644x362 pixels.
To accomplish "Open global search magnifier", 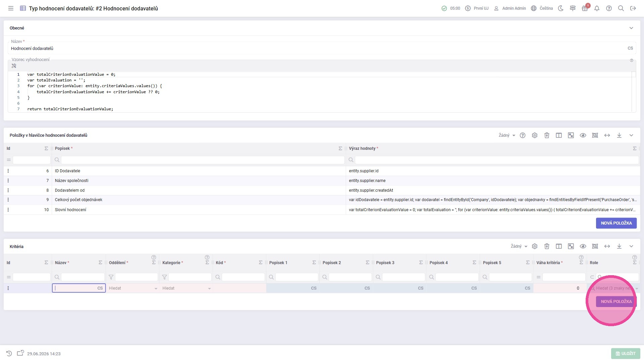I will click(x=621, y=8).
